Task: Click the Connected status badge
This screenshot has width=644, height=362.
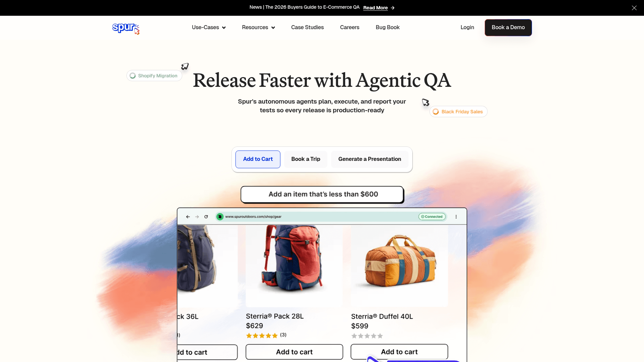Action: coord(432,217)
